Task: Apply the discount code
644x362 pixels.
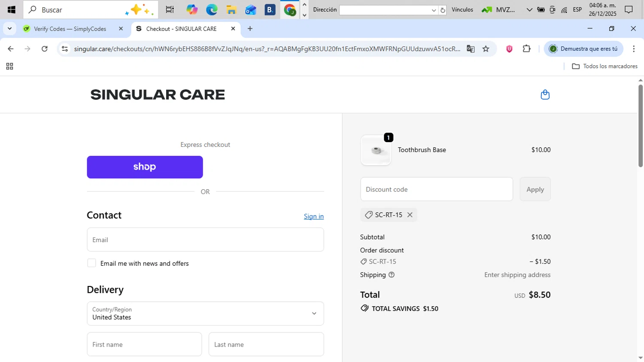Action: [535, 189]
